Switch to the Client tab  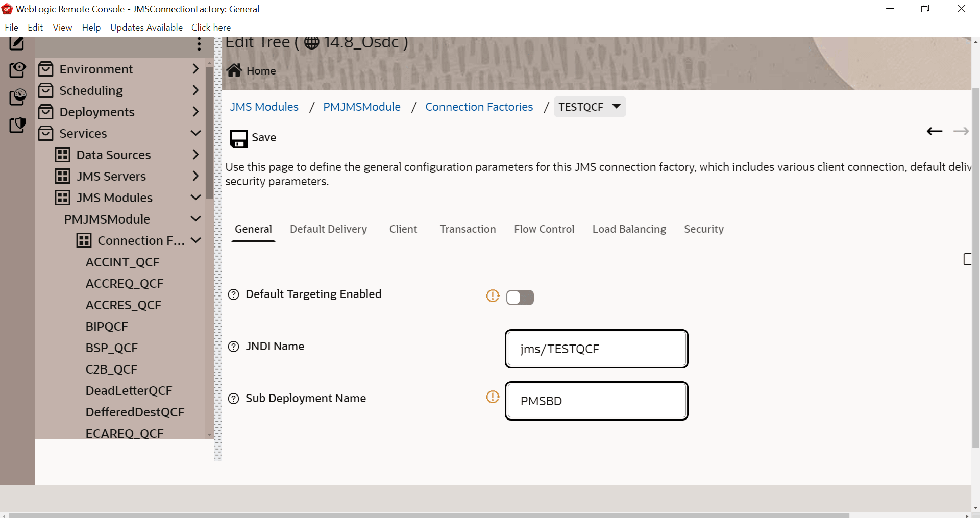(403, 229)
